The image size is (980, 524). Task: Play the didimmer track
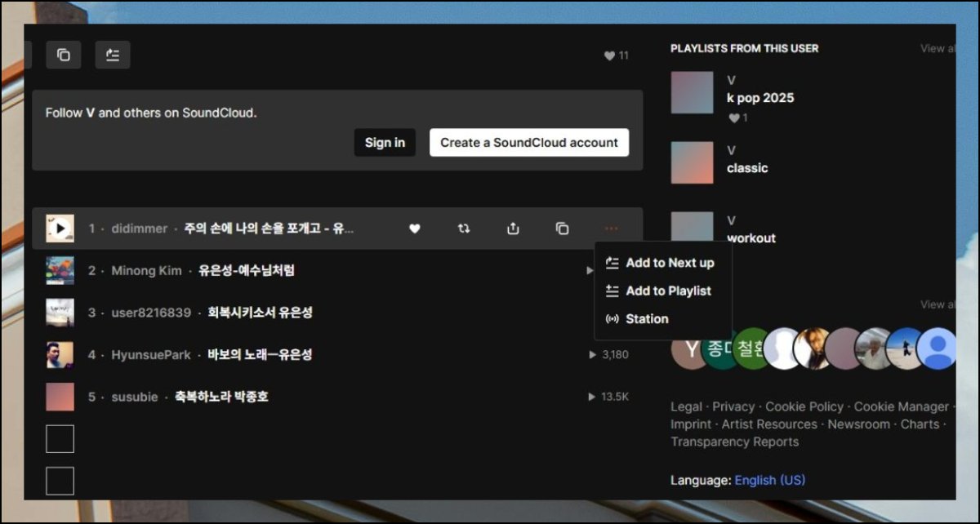pos(60,229)
